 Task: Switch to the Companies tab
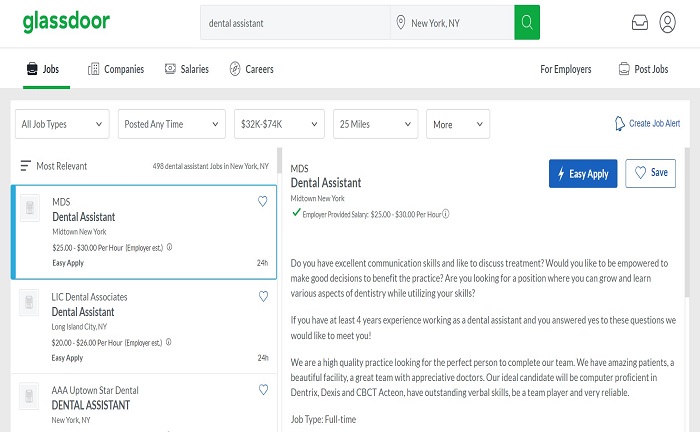116,69
